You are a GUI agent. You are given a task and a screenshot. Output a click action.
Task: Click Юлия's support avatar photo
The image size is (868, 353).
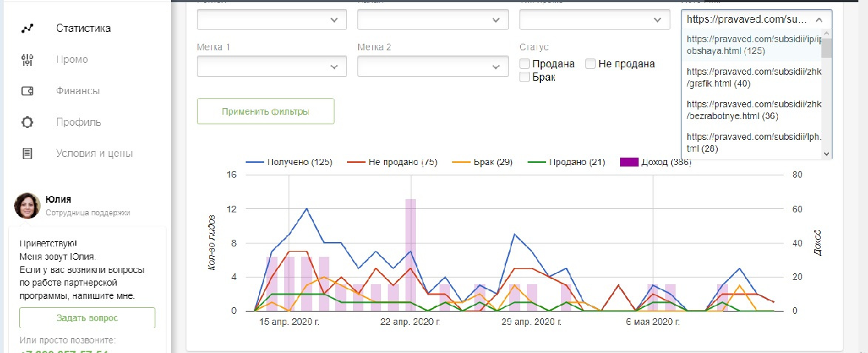tap(27, 206)
